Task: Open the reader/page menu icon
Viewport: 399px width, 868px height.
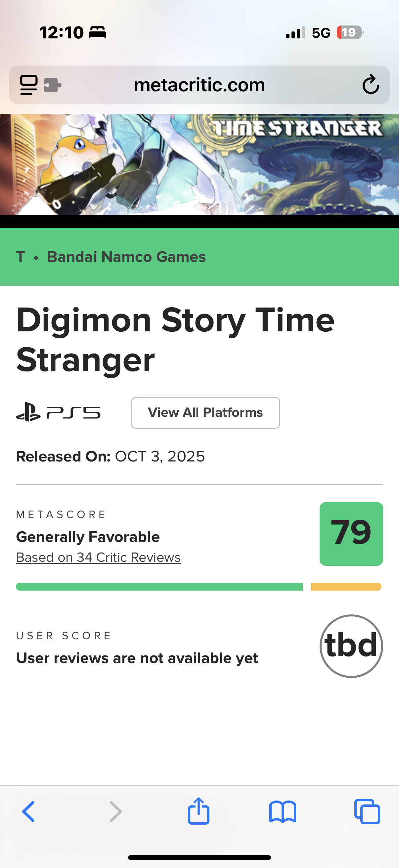Action: 29,85
